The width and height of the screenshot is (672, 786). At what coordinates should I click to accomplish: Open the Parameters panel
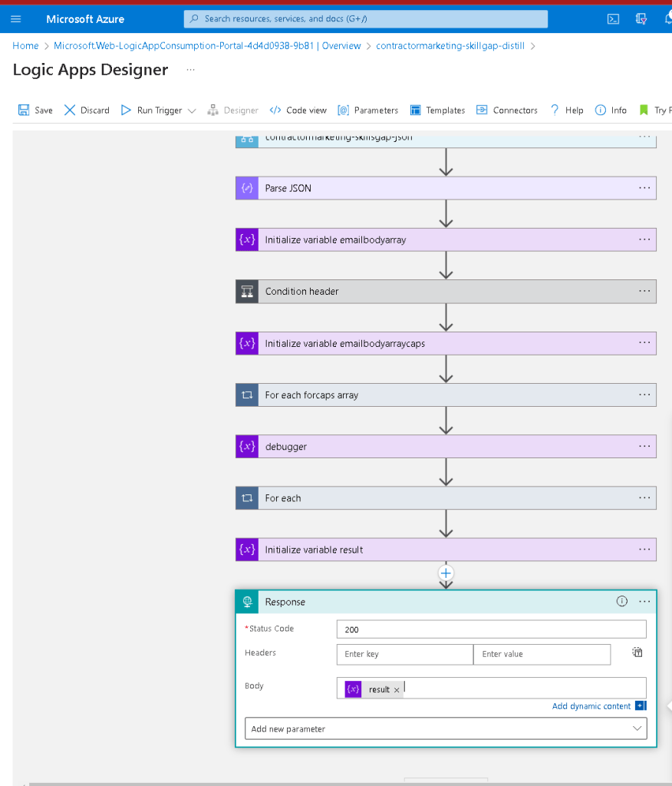(x=367, y=111)
